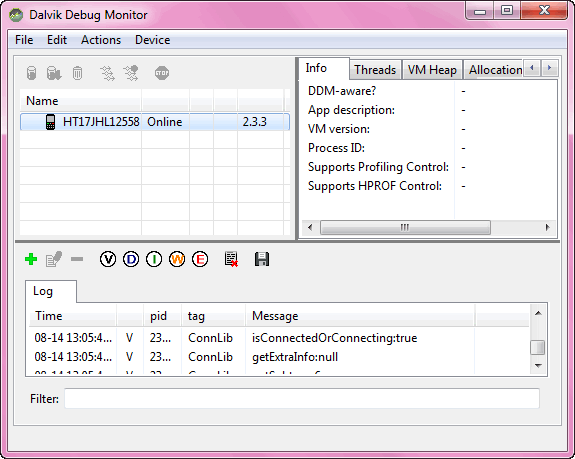575x459 pixels.
Task: Toggle the Verbose (V) log level
Action: pos(108,259)
